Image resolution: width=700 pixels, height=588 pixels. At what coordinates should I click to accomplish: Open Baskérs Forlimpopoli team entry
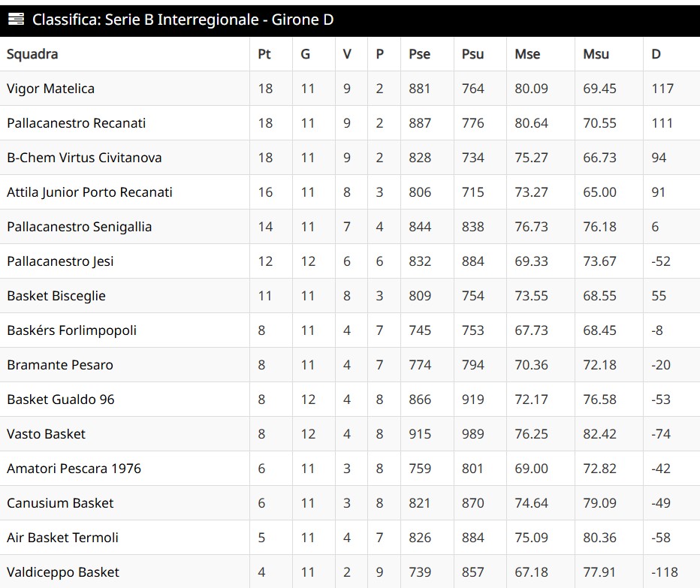71,330
